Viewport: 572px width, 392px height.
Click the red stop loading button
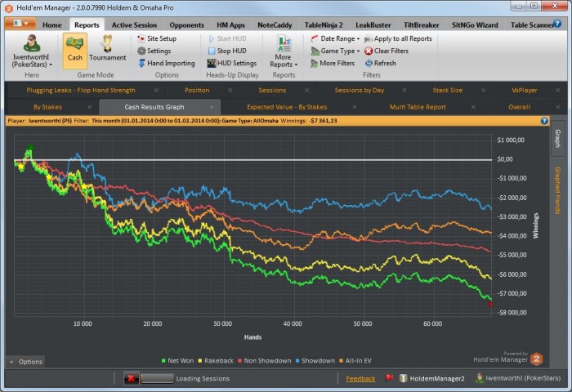click(131, 378)
